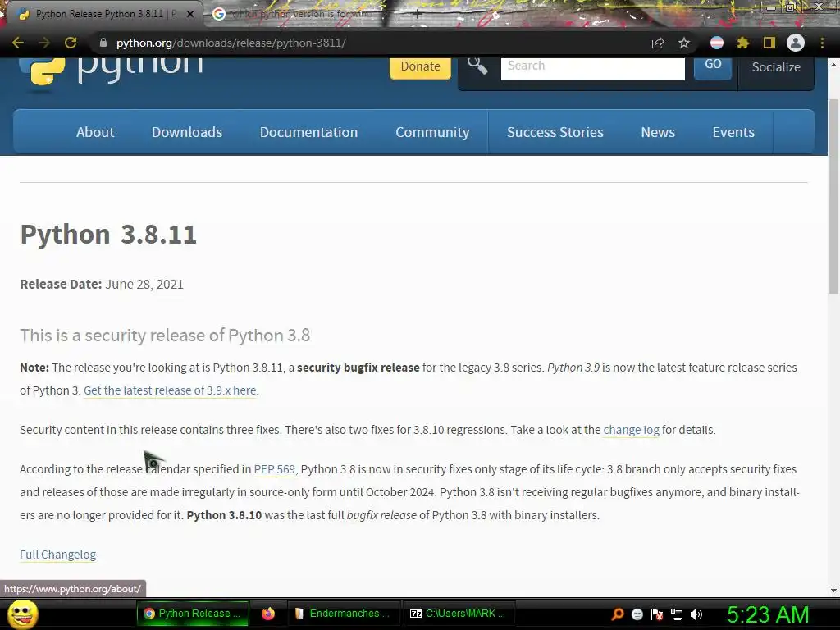Open the Documentation menu
840x630 pixels.
point(308,132)
